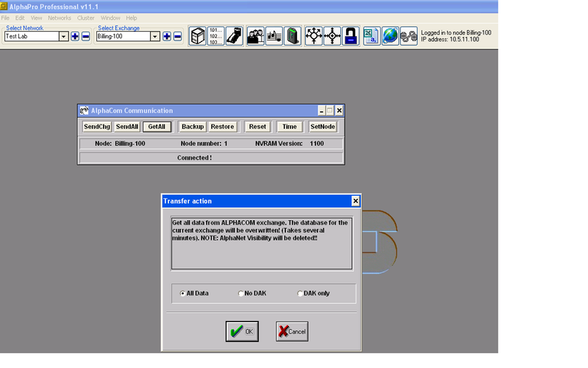Click the SendAll button

(x=127, y=127)
